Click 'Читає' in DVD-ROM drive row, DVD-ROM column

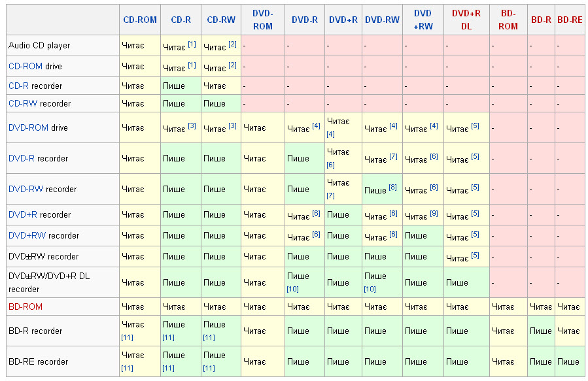(x=254, y=127)
